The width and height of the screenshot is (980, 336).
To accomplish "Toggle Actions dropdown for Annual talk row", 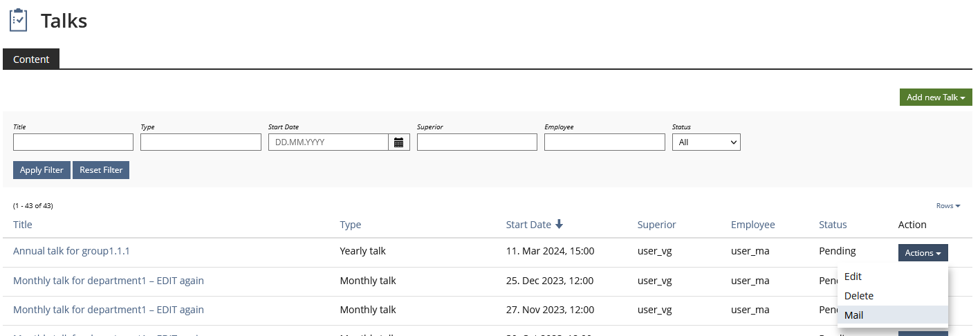I will [x=923, y=253].
